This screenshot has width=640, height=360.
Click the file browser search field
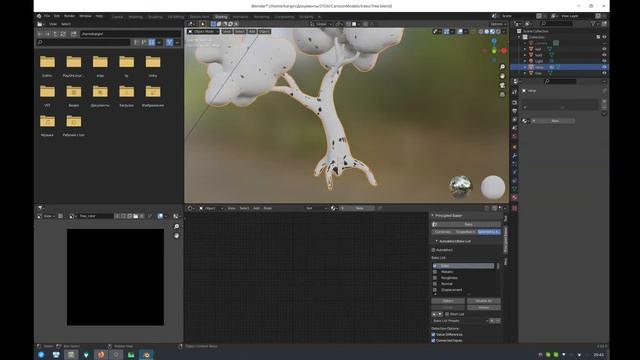pyautogui.click(x=84, y=42)
